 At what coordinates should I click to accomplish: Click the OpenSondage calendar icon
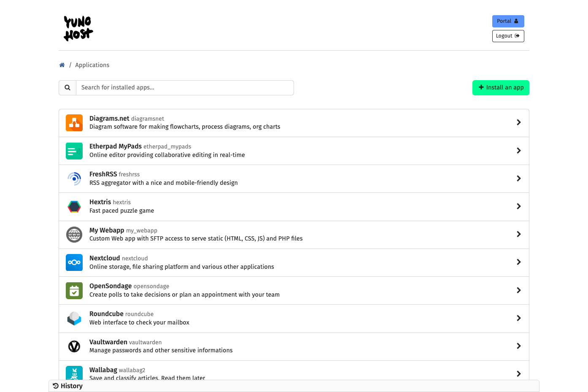coord(74,291)
